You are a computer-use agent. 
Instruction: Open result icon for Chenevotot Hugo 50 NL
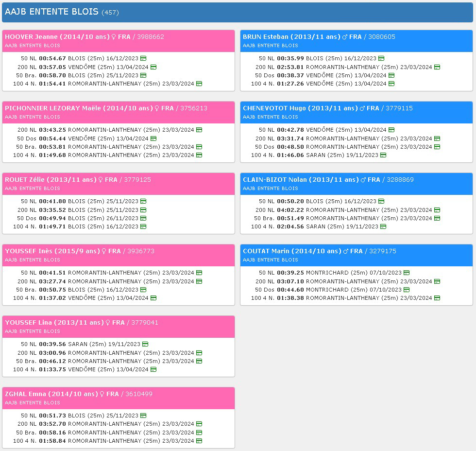(391, 130)
